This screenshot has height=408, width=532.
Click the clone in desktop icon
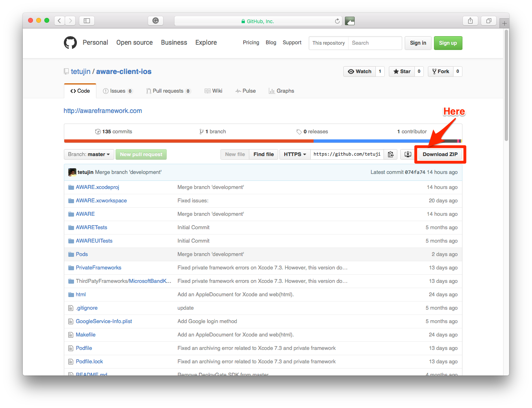[408, 154]
